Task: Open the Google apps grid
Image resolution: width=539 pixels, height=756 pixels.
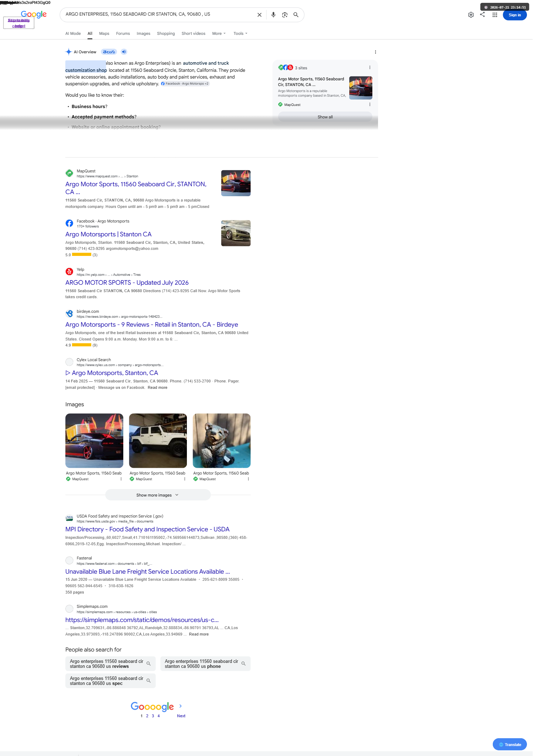Action: tap(495, 15)
